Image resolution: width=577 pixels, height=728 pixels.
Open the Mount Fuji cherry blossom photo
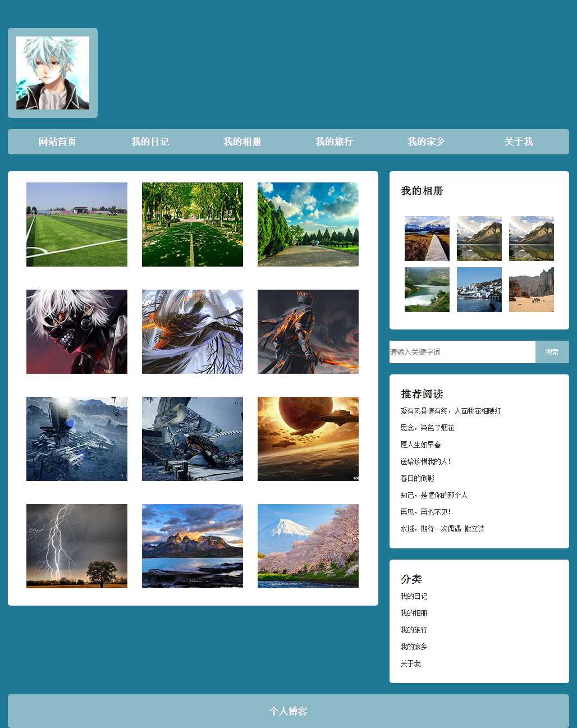pyautogui.click(x=308, y=546)
